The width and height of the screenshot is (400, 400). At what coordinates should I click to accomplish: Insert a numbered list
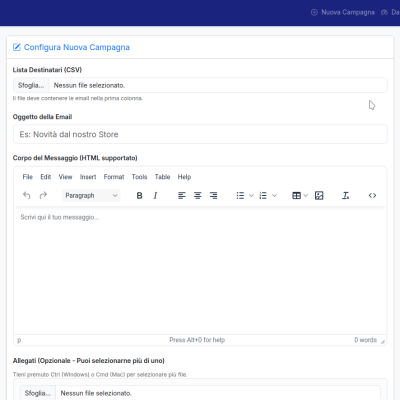click(x=263, y=196)
